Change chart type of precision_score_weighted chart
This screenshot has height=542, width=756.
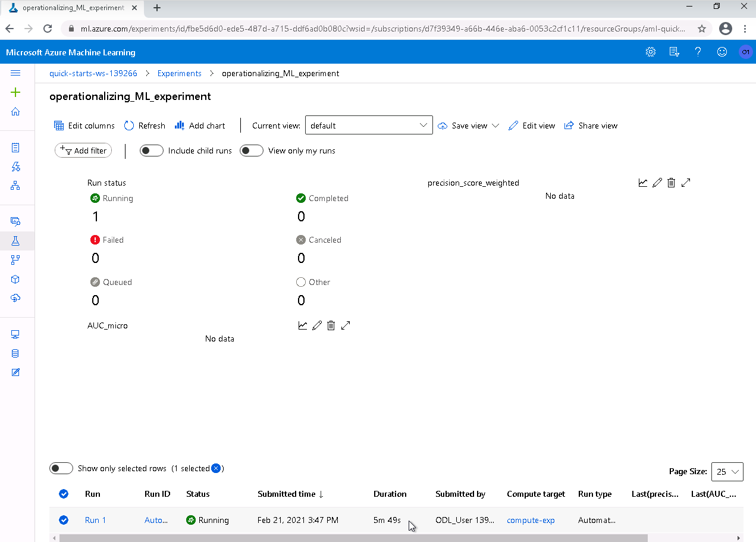(643, 183)
